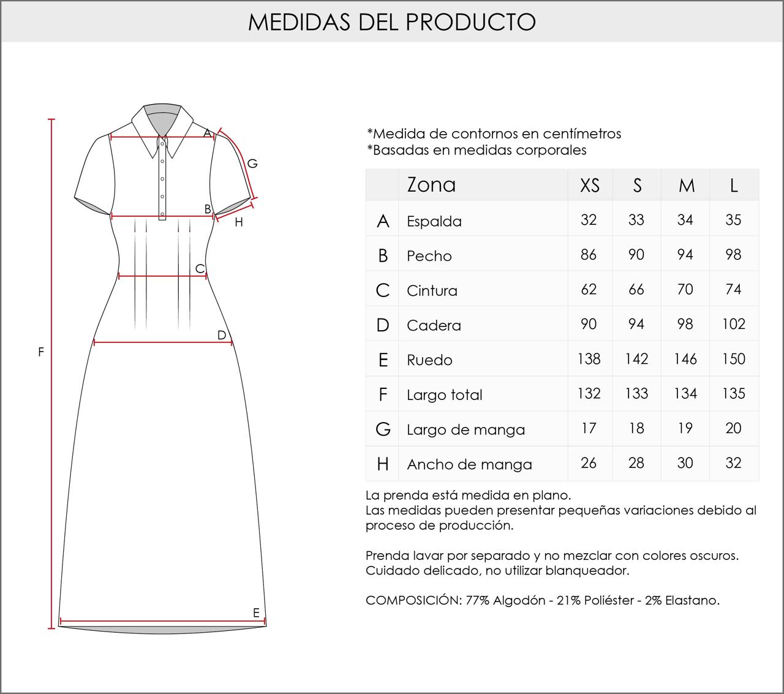Select the 102 value in Cadera row

point(733,324)
